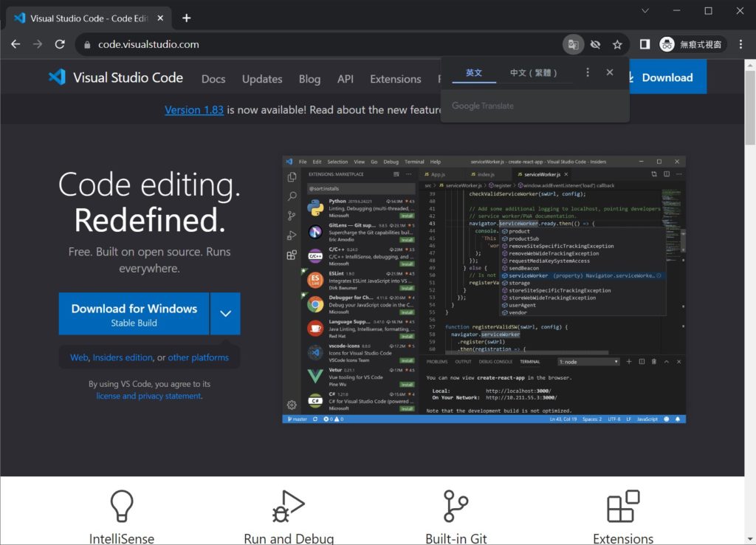Open Extensions in the top navigation
This screenshot has width=756, height=545.
396,78
